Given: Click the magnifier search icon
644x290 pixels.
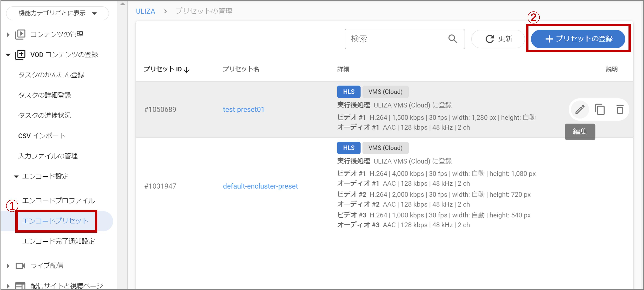Looking at the screenshot, I should click(x=453, y=39).
